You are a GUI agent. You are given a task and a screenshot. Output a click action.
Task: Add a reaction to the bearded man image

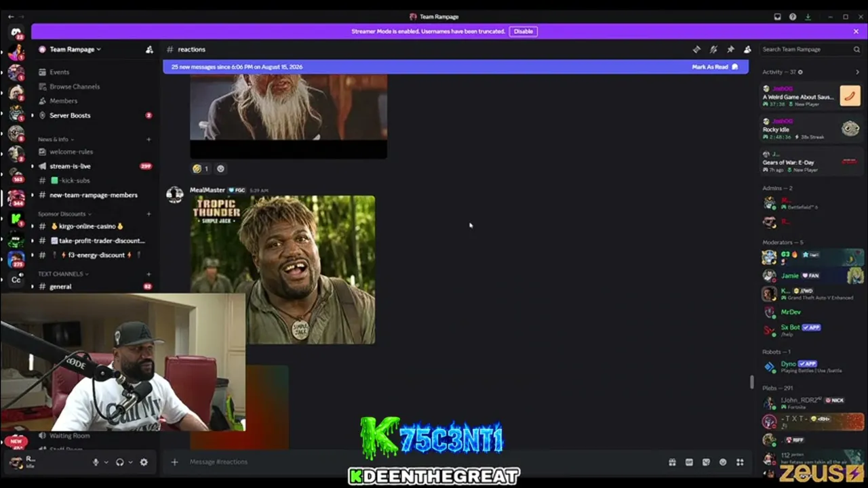[220, 169]
